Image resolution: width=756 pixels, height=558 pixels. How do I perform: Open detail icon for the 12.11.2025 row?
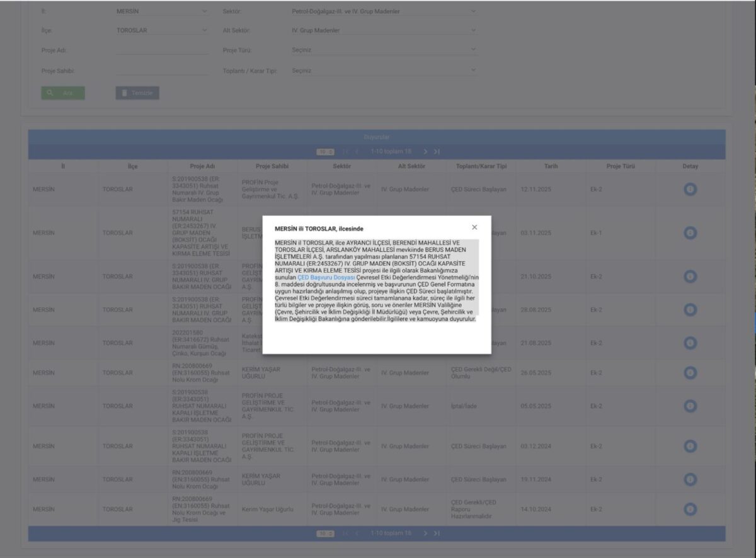click(x=690, y=189)
